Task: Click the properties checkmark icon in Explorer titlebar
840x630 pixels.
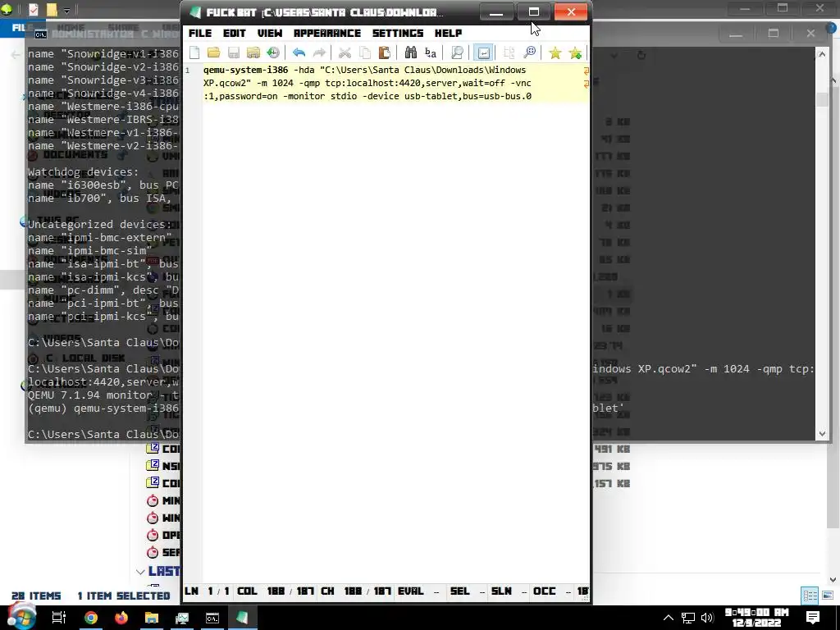Action: point(33,10)
